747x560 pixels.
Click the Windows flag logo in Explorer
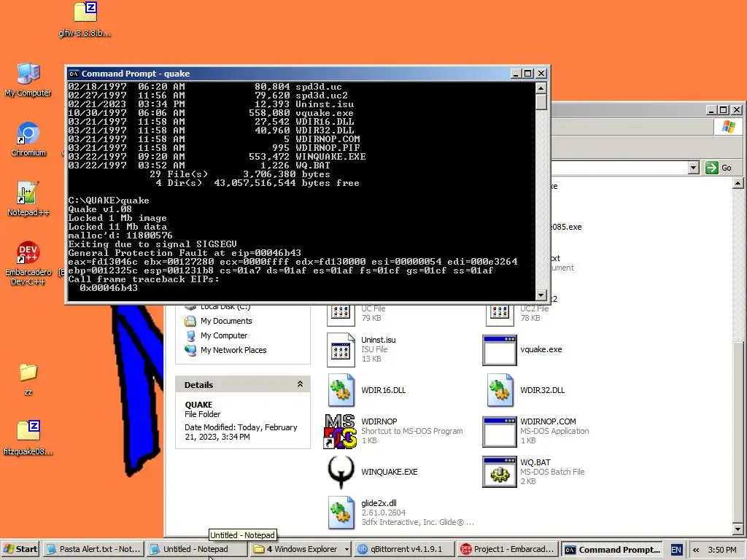tap(728, 127)
